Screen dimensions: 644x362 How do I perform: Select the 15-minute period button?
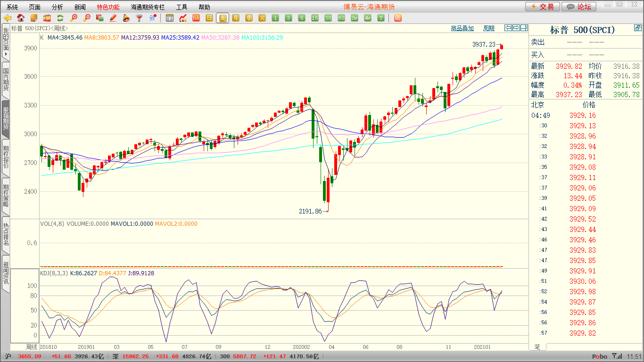(315, 18)
